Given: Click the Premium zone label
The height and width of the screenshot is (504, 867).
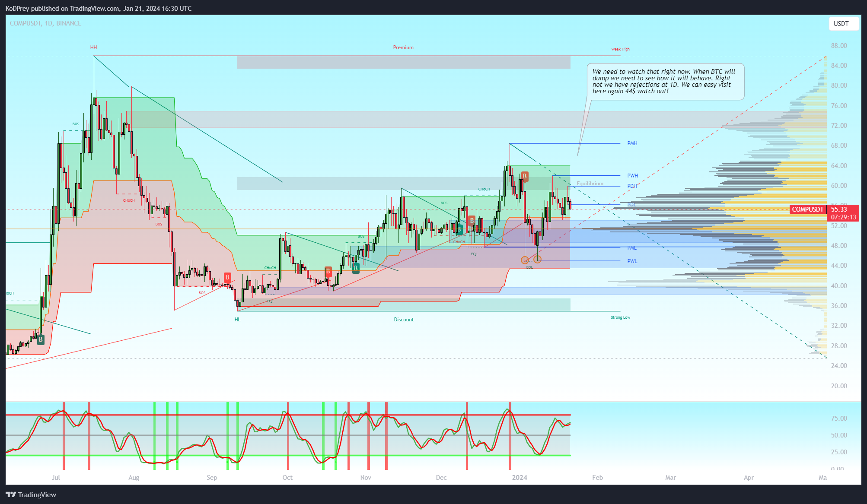Looking at the screenshot, I should pyautogui.click(x=403, y=48).
